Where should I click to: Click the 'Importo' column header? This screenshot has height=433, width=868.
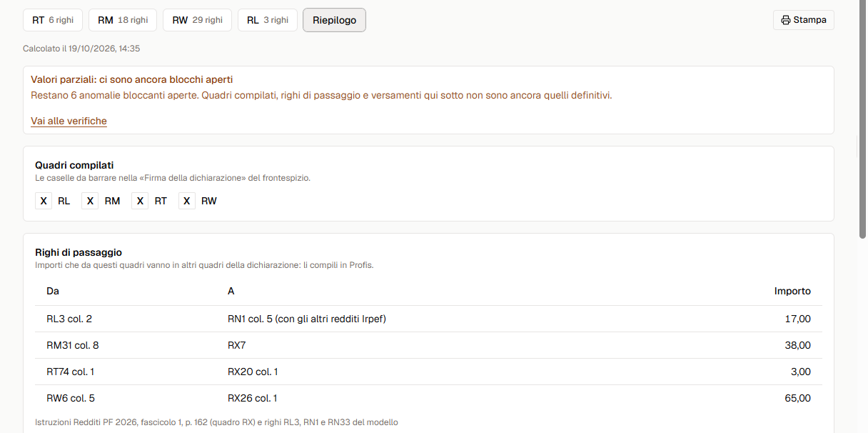point(792,292)
